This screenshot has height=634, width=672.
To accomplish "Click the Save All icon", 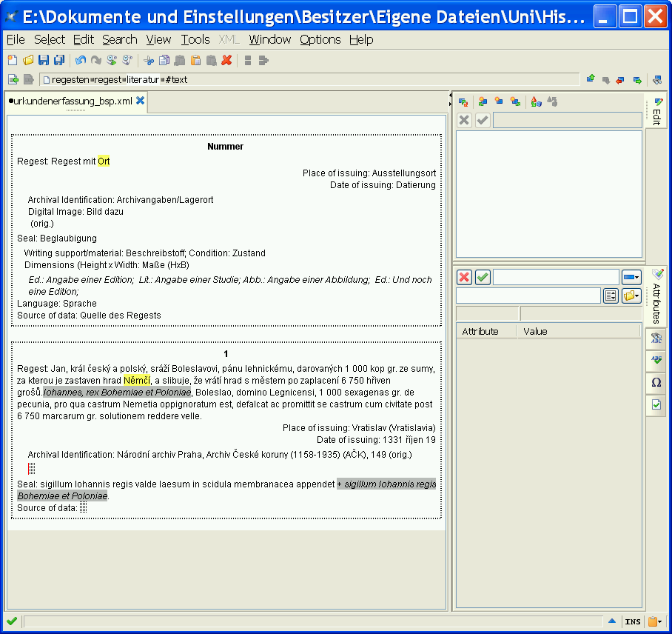I will 58,61.
